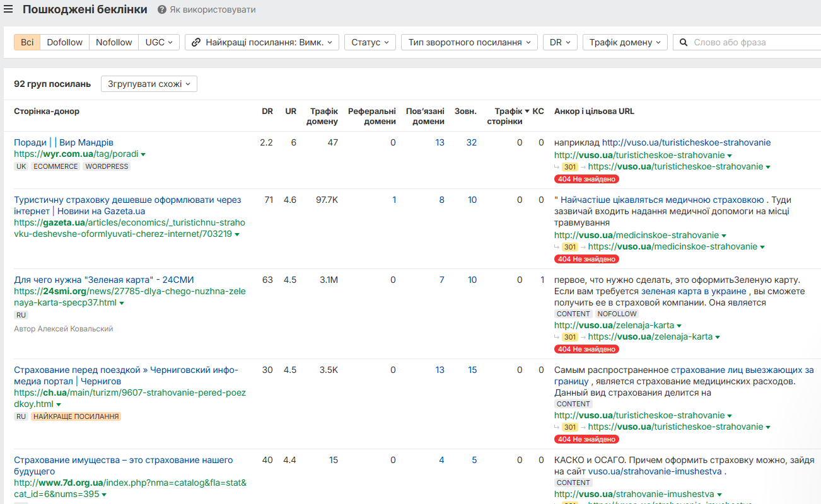Screen dimensions: 821x504
Task: Open the UGC filter dropdown
Action: pyautogui.click(x=159, y=42)
